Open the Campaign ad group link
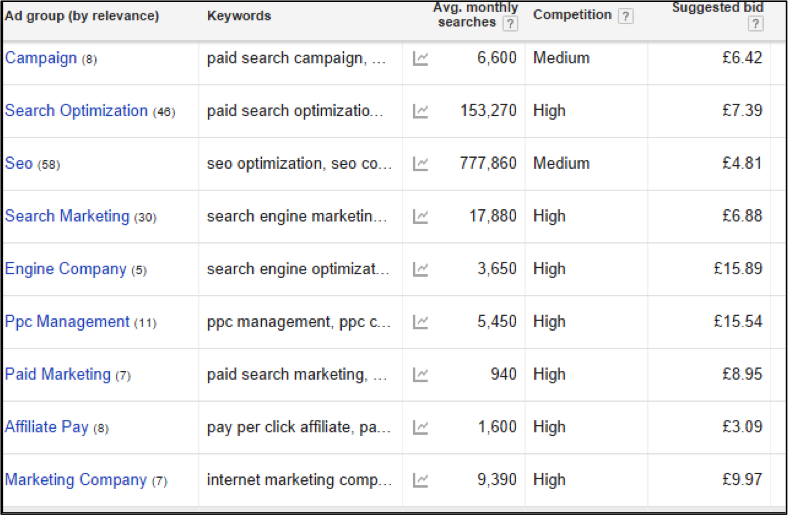The height and width of the screenshot is (515, 788). pos(41,58)
